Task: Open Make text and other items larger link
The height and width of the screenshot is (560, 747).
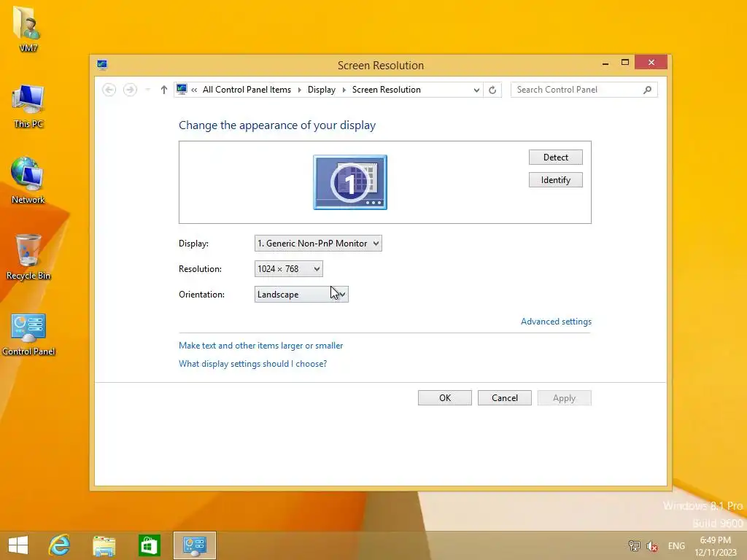Action: coord(260,346)
